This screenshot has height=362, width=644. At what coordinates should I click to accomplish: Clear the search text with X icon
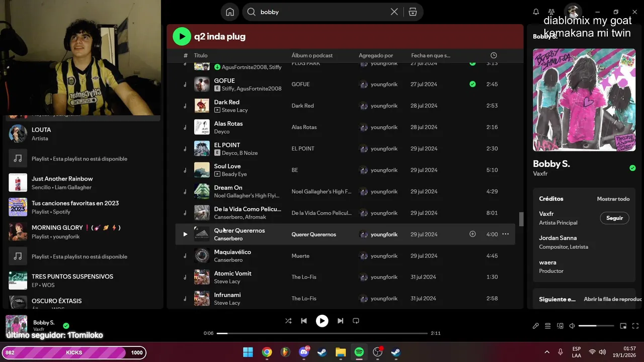(x=394, y=12)
